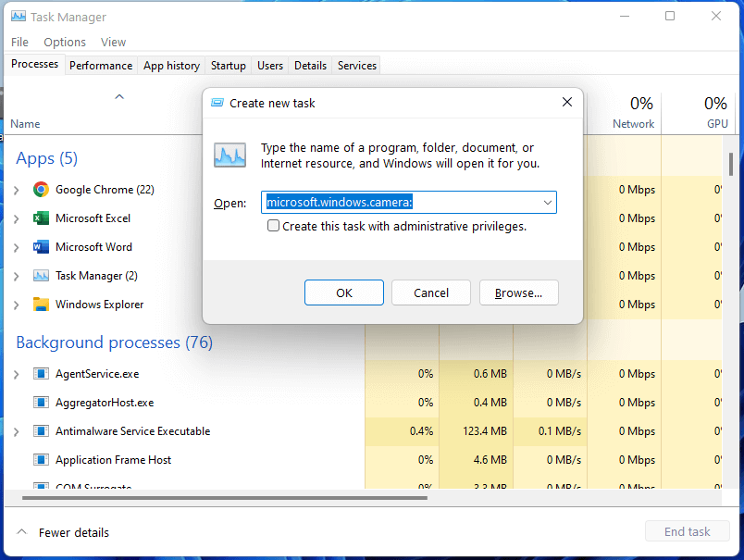The image size is (744, 560).
Task: Select the Application Frame Host row text
Action: [x=114, y=460]
